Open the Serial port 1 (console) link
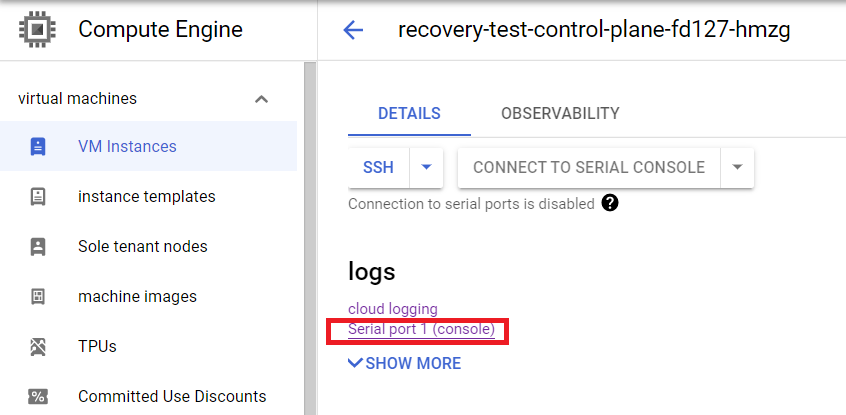Image resolution: width=846 pixels, height=415 pixels. 421,329
